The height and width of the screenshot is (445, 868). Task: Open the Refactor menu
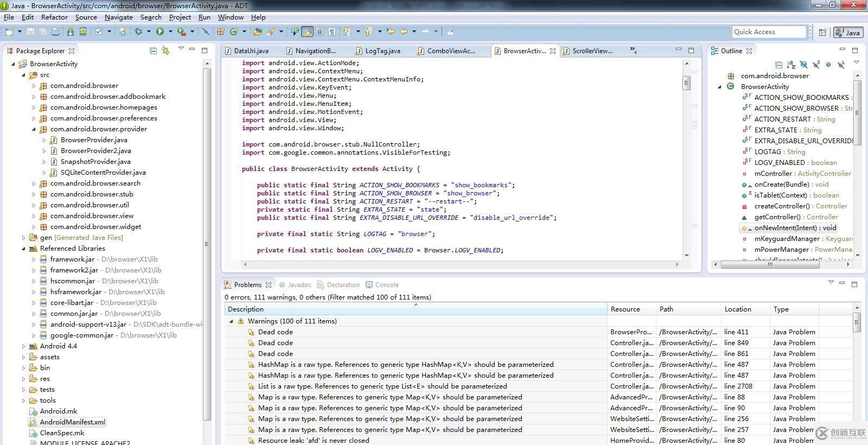54,17
